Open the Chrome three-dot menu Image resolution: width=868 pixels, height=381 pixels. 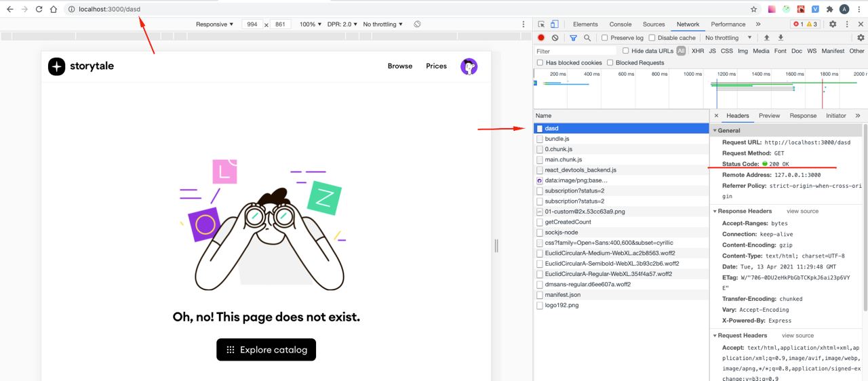pyautogui.click(x=859, y=9)
